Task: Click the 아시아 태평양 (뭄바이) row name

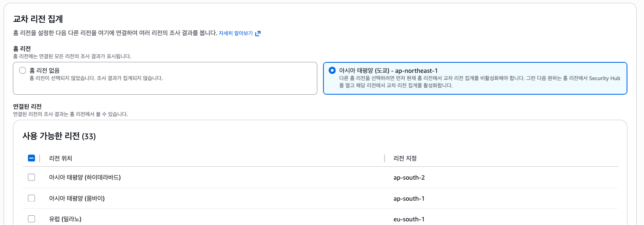Action: tap(77, 198)
